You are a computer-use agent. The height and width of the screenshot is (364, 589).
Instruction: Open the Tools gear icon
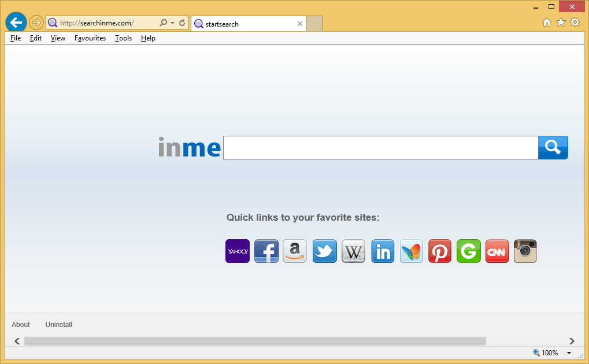coord(575,22)
